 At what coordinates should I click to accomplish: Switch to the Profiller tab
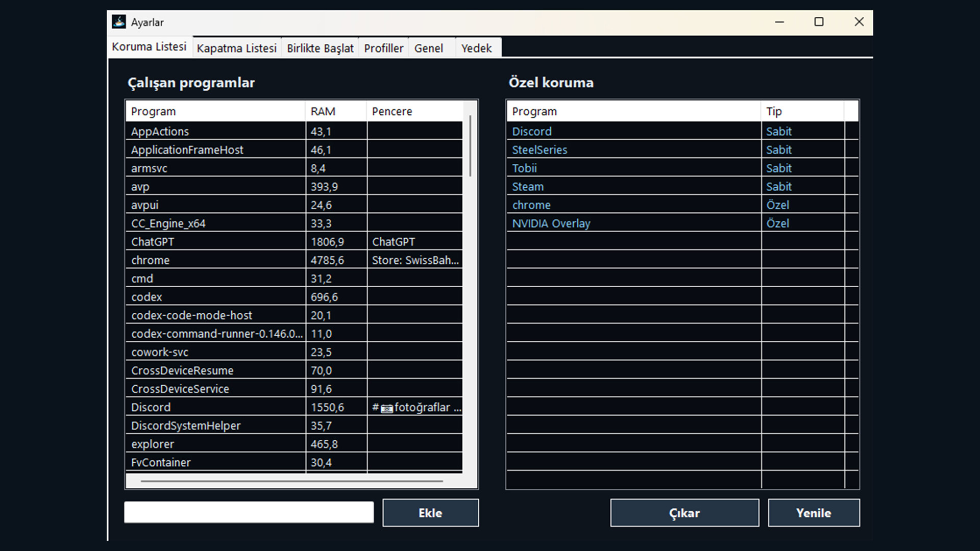tap(384, 48)
